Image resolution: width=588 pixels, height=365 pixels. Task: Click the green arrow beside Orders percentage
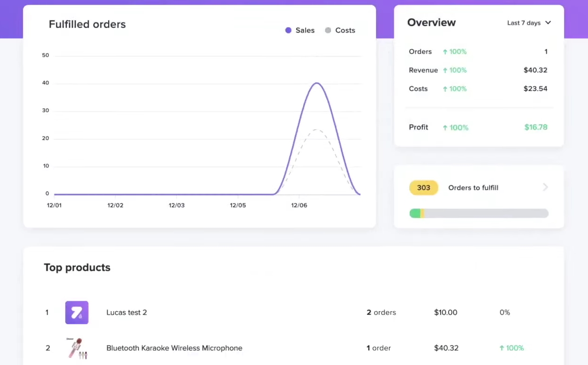click(x=445, y=52)
